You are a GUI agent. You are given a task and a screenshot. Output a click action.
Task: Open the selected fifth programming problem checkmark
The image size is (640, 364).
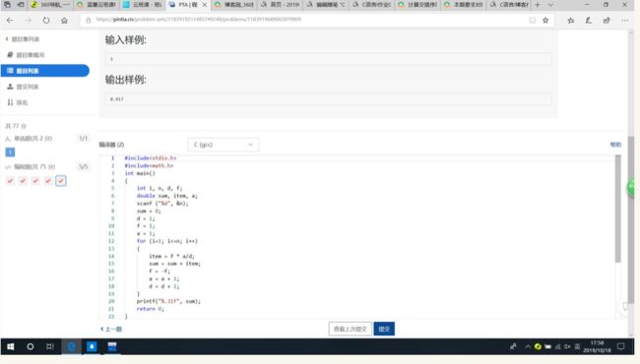[x=61, y=181]
